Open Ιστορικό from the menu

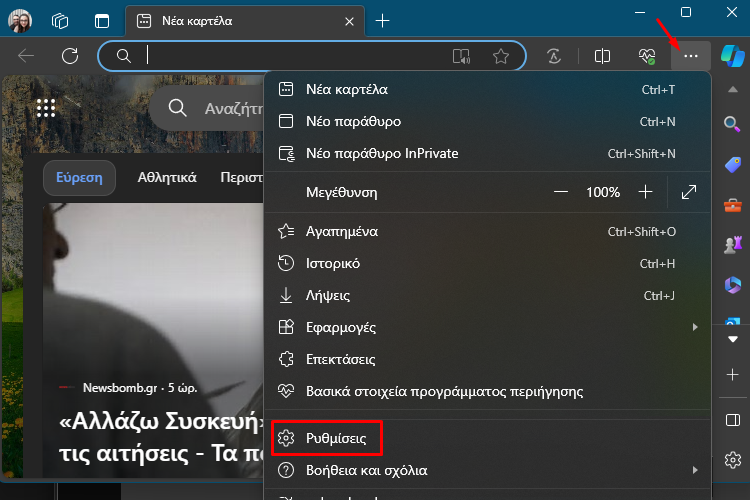[x=487, y=264]
